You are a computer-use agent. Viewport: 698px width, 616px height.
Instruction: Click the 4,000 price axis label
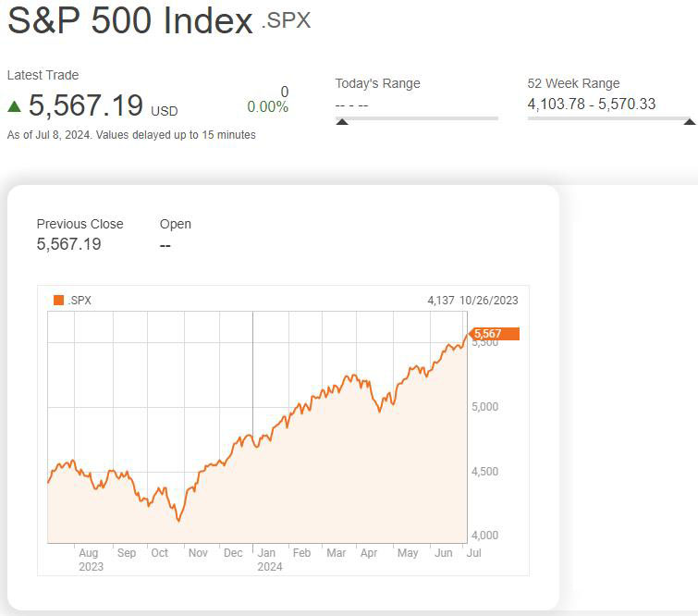click(x=484, y=536)
